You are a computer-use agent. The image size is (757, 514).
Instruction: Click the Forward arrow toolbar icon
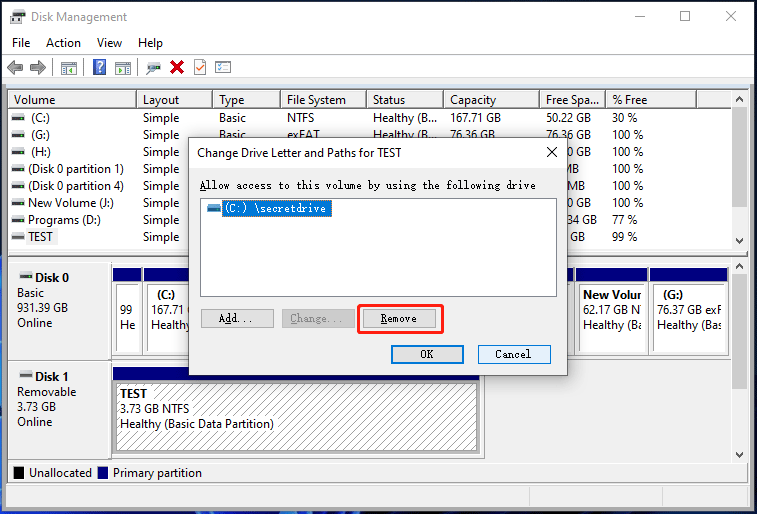click(x=38, y=68)
